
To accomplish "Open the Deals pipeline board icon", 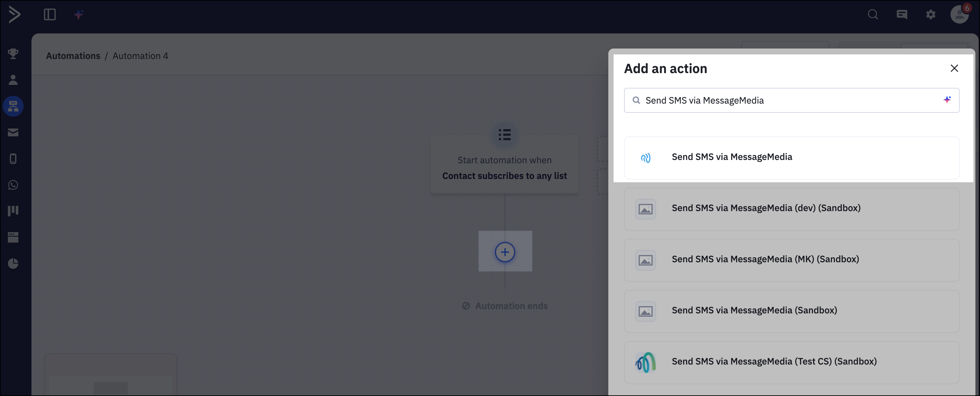I will point(13,211).
